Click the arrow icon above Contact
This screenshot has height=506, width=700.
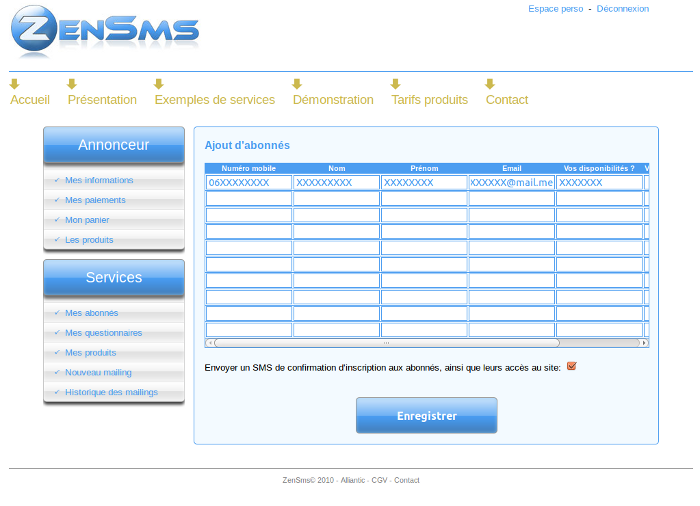[490, 84]
